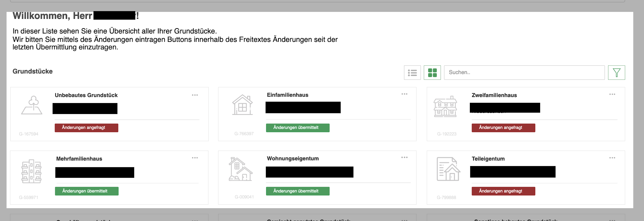Select the Wohnungseigentum title
The image size is (644, 221).
[292, 159]
